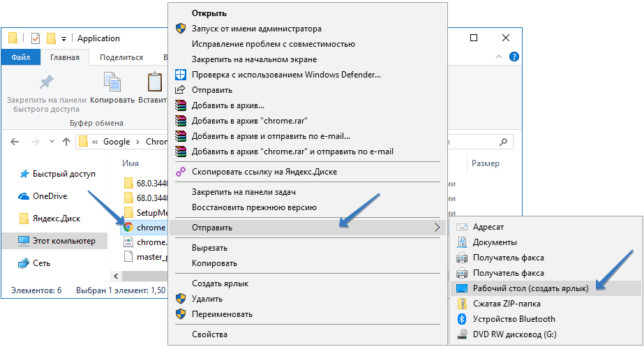Sort files by the Имя column header
Screen dimensions: 644x347
(x=130, y=163)
